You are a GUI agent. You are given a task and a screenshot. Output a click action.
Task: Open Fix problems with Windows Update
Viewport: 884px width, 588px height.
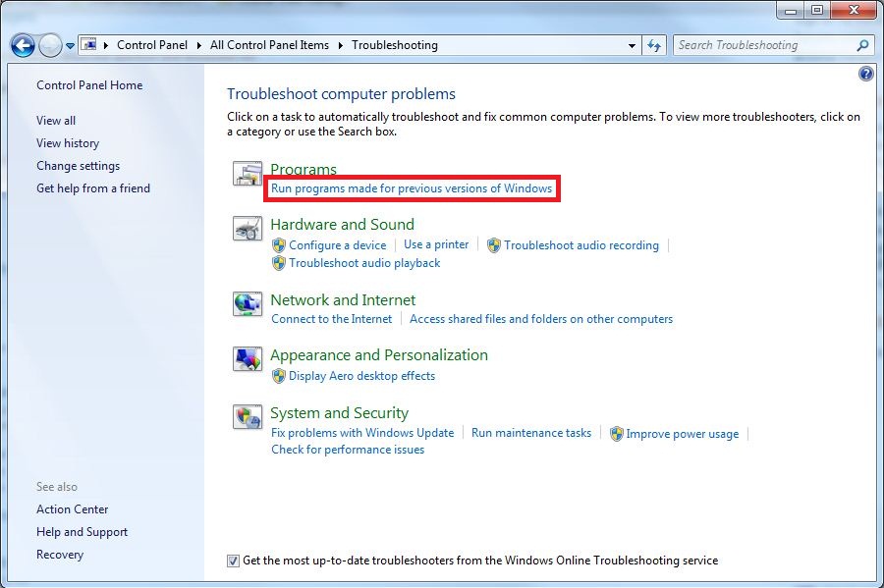coord(362,433)
